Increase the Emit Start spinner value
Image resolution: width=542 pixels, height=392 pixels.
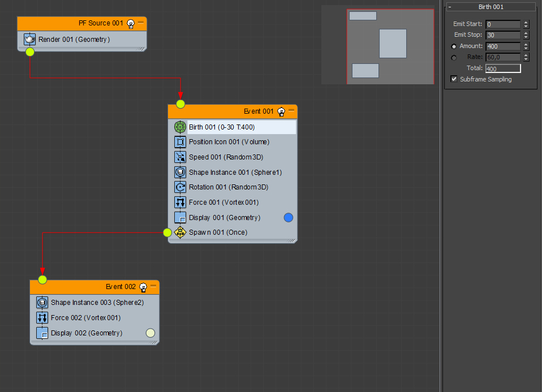coord(526,23)
